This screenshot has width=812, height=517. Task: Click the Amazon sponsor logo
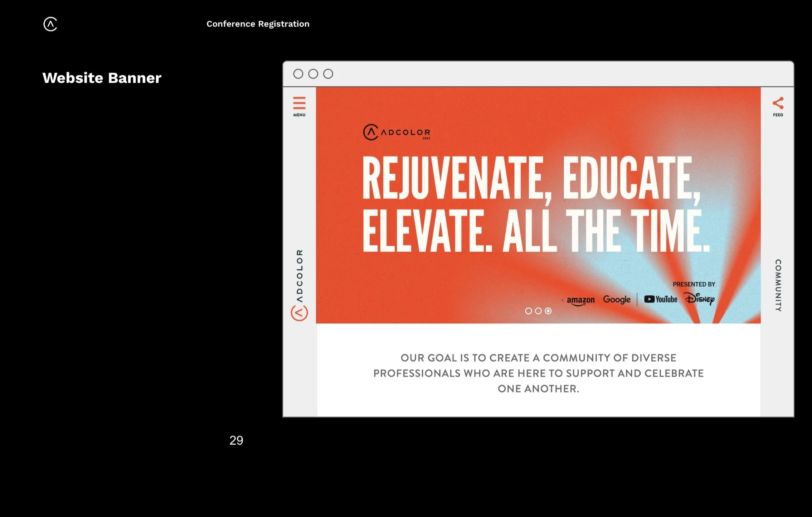click(x=580, y=300)
